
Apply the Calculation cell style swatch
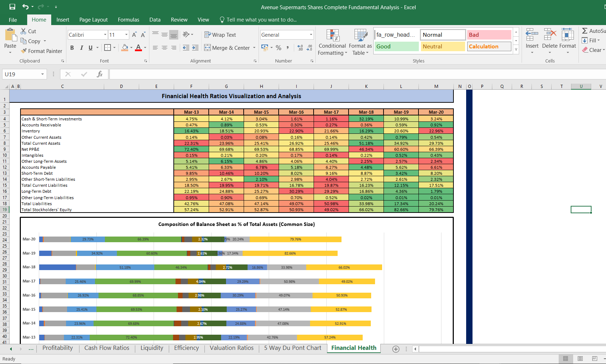[489, 46]
